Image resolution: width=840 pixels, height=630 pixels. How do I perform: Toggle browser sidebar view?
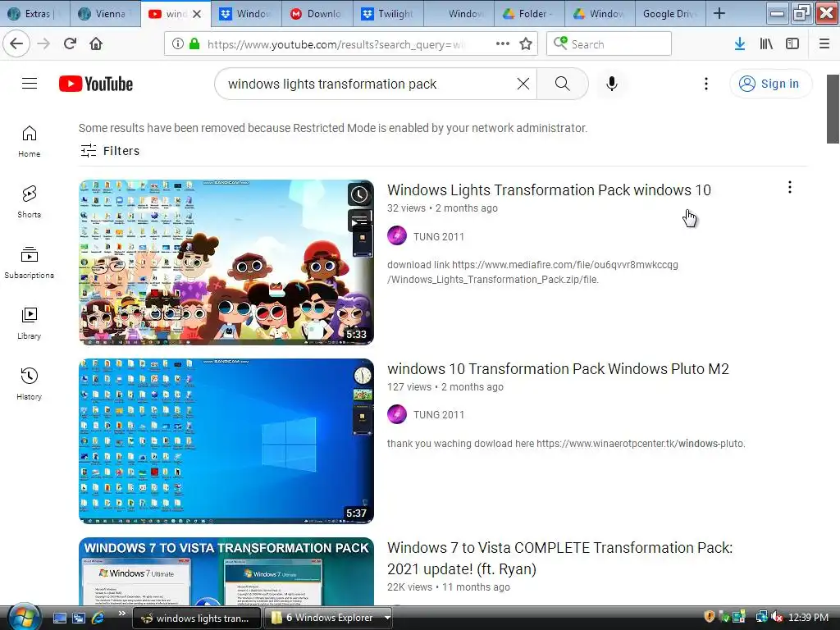coord(792,44)
